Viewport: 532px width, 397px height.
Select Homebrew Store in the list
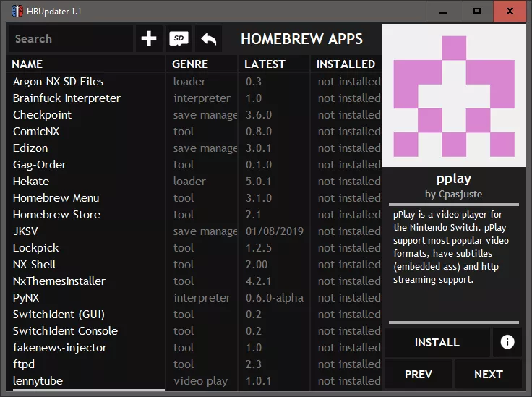pyautogui.click(x=56, y=215)
